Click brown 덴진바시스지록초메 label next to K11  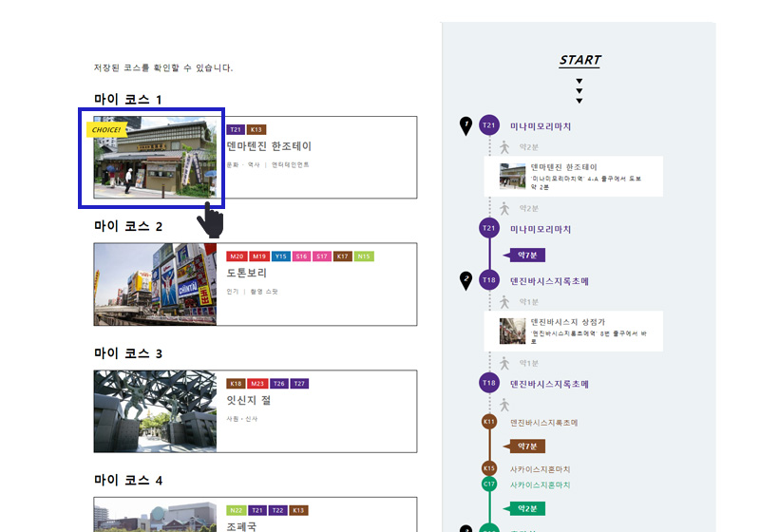click(x=543, y=423)
